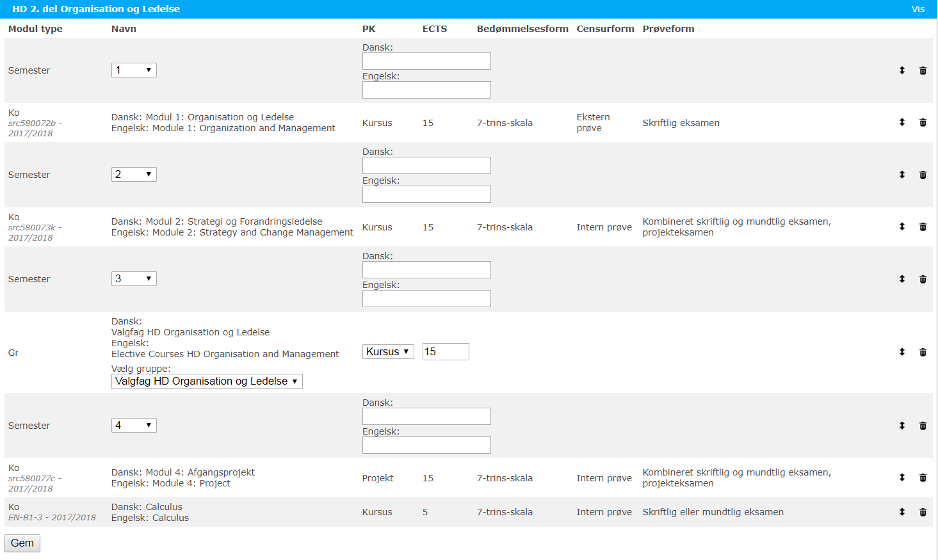Click move arrows for Semester 2 row
The height and width of the screenshot is (560, 938).
click(902, 175)
